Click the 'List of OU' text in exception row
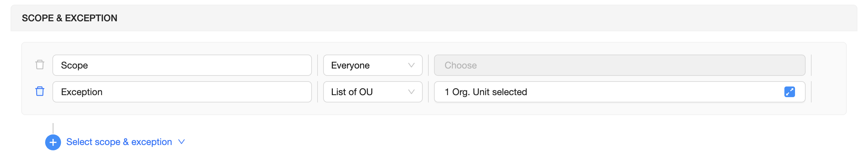The height and width of the screenshot is (157, 868). 351,92
